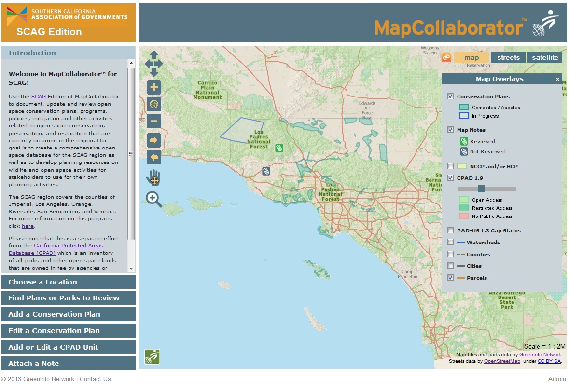Switch to the satellite basemap tab
This screenshot has height=392, width=569.
point(545,58)
